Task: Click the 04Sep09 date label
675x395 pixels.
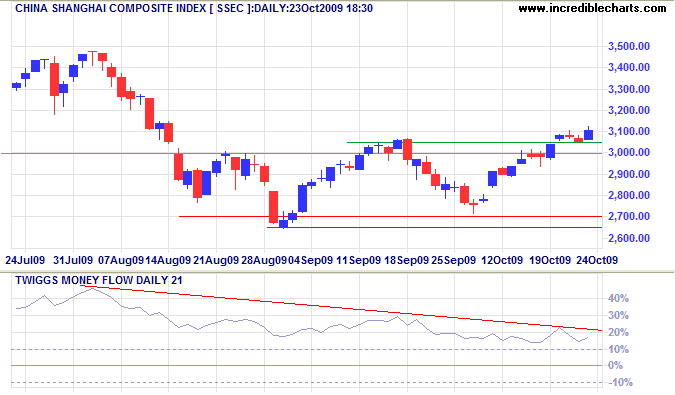Action: pos(310,260)
